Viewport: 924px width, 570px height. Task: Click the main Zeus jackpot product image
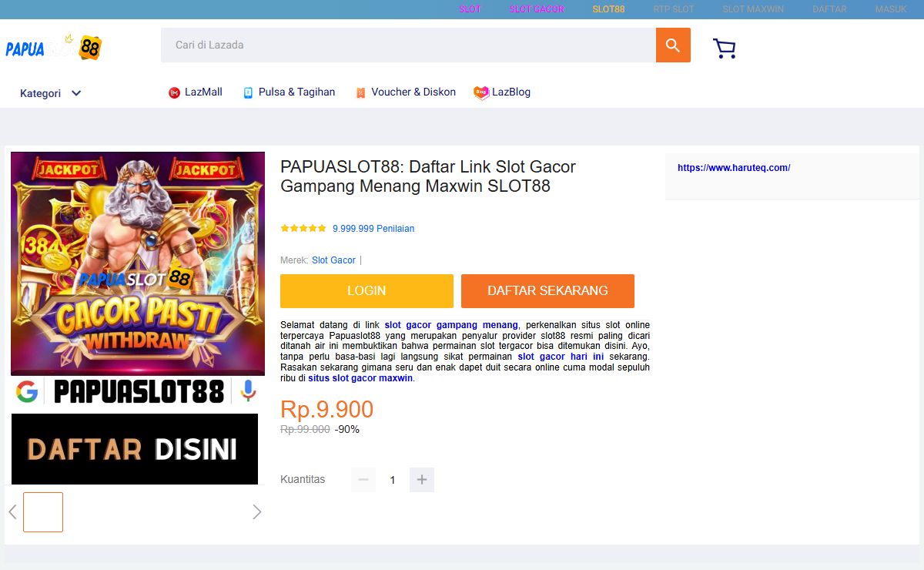(138, 263)
